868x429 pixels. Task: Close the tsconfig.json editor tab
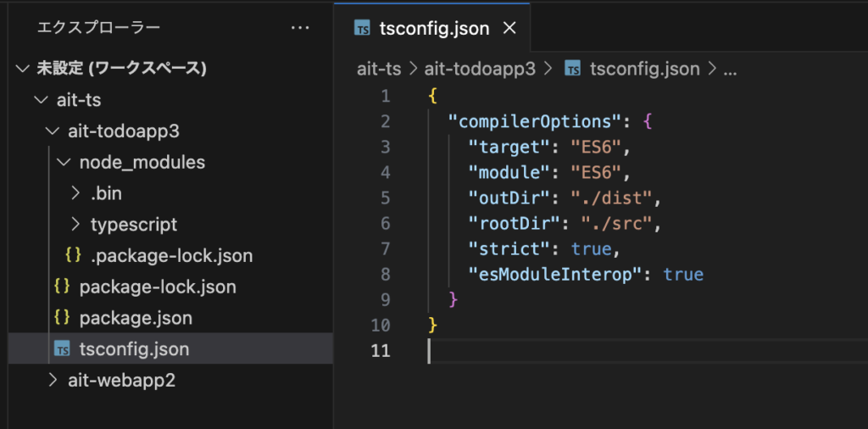tap(509, 29)
